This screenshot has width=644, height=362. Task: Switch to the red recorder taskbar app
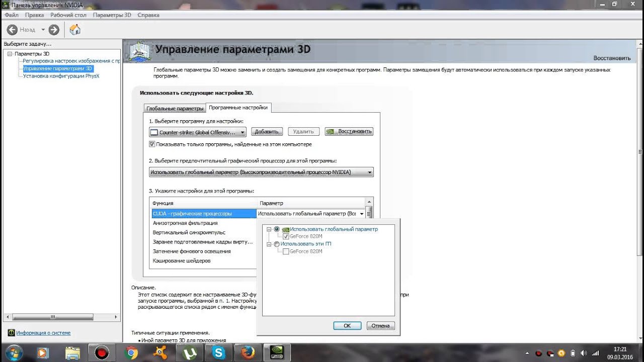click(x=102, y=353)
